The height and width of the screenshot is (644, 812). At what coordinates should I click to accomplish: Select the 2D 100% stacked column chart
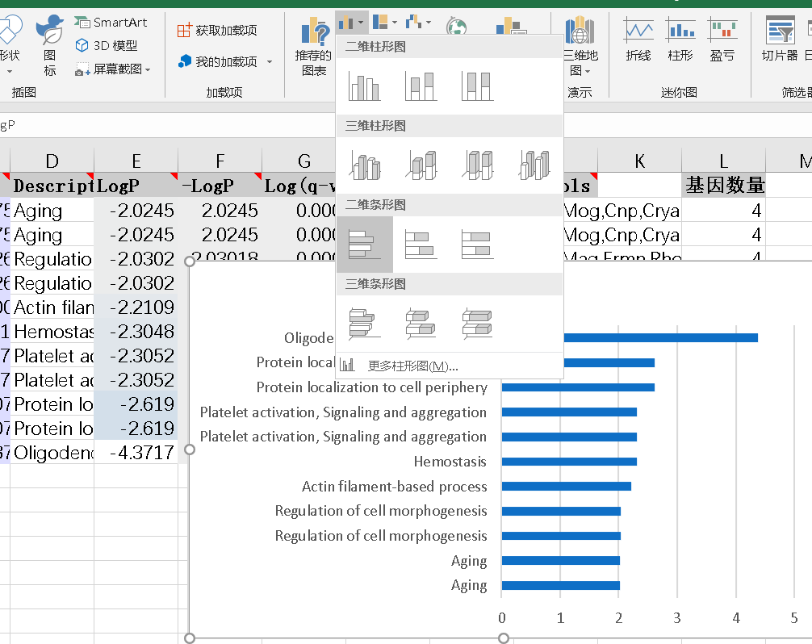tap(478, 86)
